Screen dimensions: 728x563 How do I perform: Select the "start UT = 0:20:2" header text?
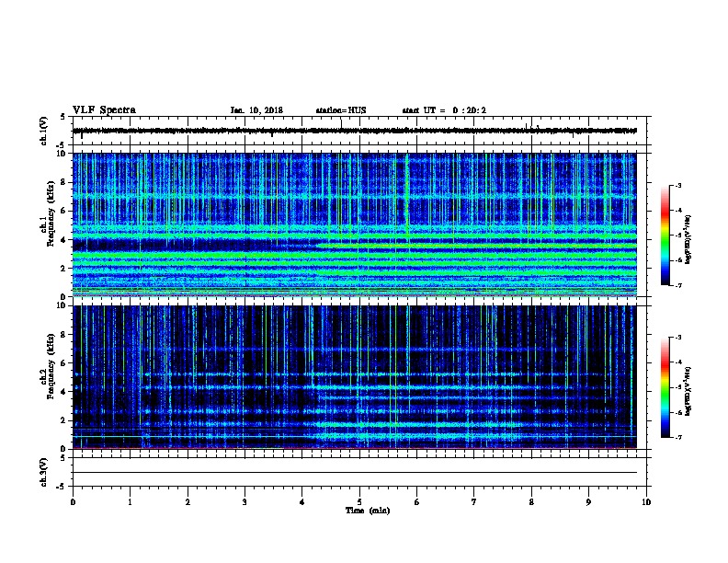click(x=444, y=110)
